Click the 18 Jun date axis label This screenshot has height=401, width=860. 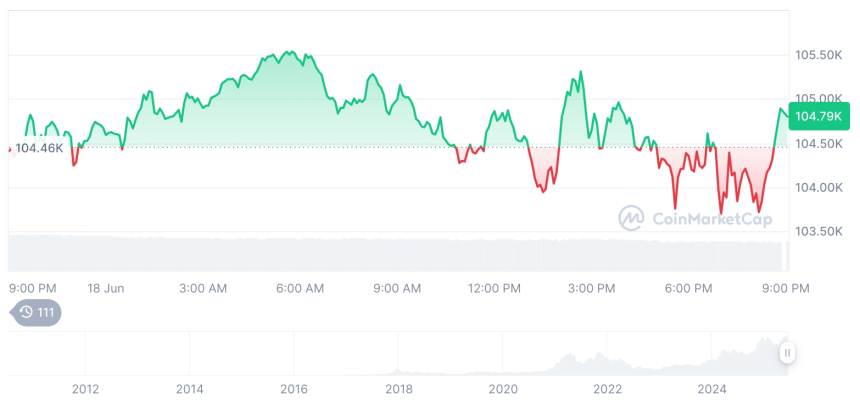(105, 288)
